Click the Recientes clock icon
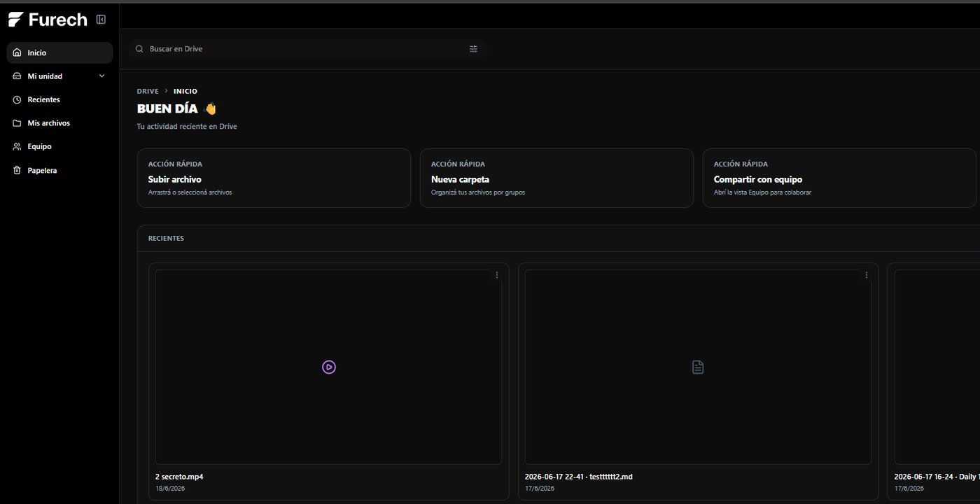 click(x=17, y=99)
